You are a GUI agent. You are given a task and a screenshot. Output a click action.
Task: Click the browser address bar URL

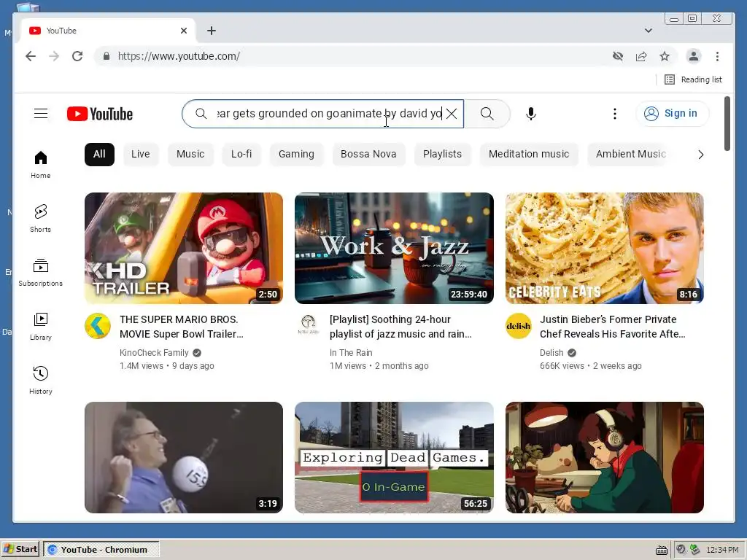coord(179,56)
